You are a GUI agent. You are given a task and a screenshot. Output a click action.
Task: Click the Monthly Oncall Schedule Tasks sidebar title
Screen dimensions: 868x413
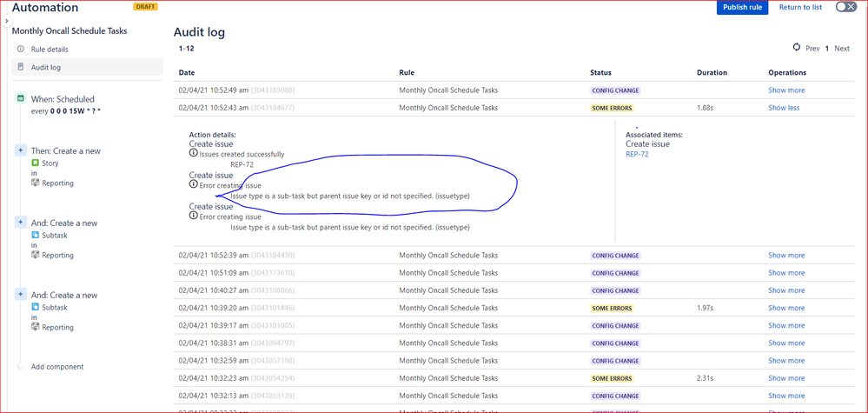coord(70,31)
